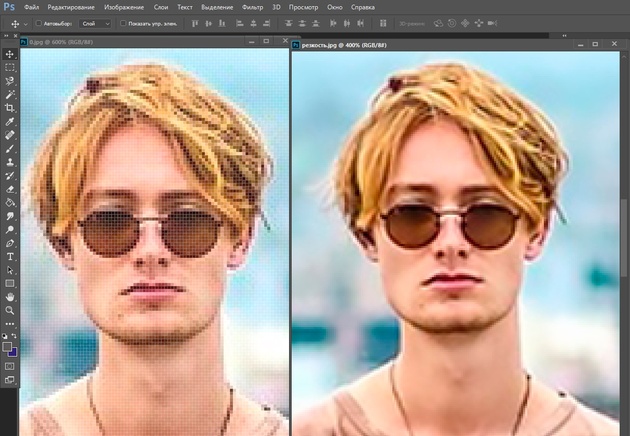Select the Crop tool
This screenshot has height=436, width=630.
(x=10, y=107)
